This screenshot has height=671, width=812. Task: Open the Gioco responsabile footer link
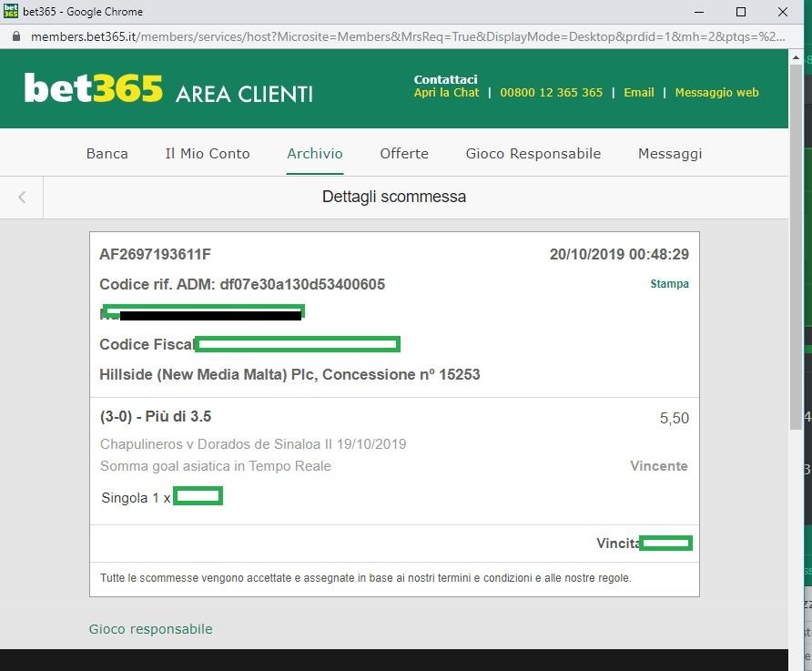(151, 629)
